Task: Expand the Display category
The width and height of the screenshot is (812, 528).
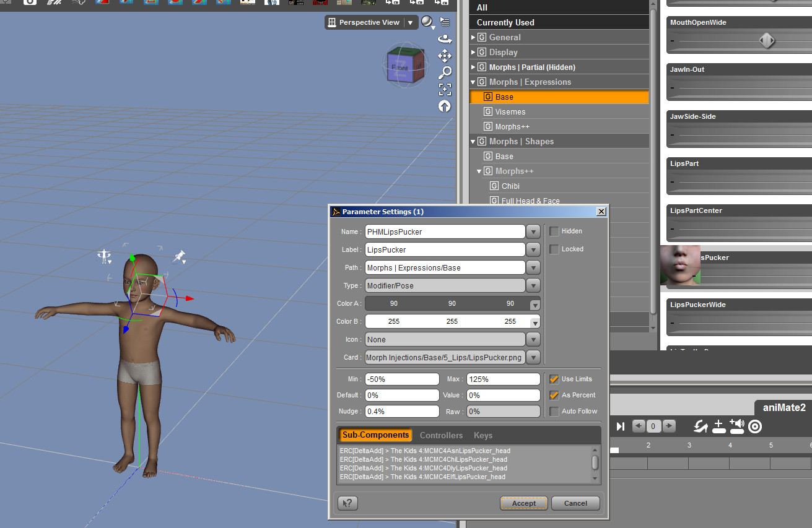Action: 474,53
